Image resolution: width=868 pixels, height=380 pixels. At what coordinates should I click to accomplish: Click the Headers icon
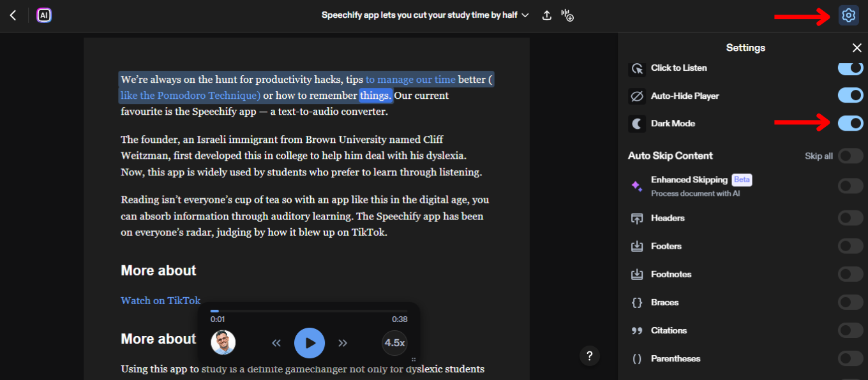636,218
